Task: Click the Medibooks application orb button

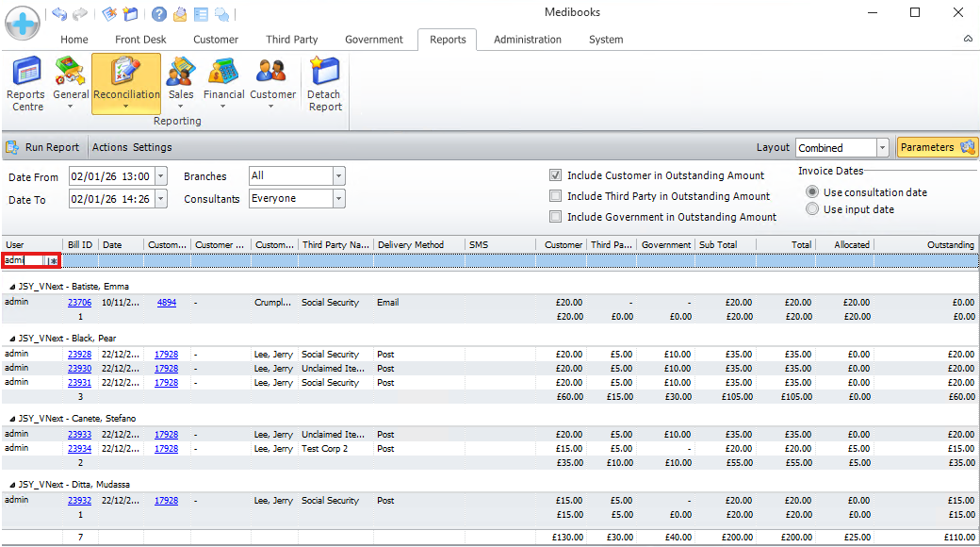Action: point(22,22)
